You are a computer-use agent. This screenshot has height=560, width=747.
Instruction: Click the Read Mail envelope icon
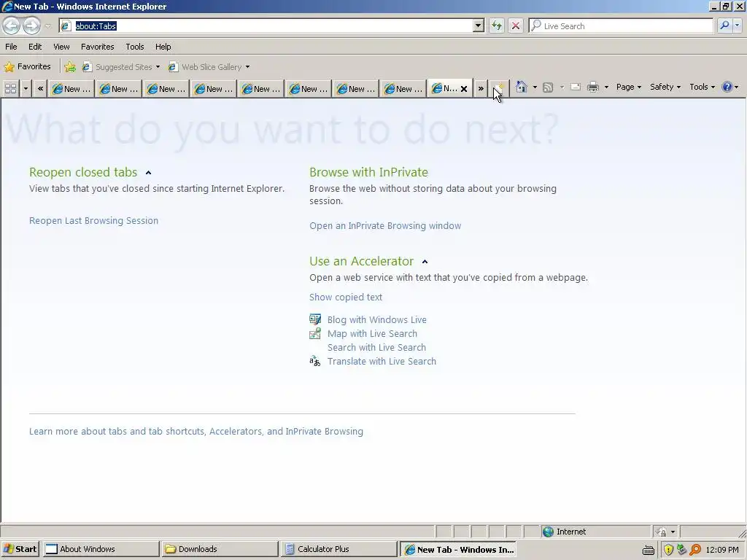click(x=576, y=87)
